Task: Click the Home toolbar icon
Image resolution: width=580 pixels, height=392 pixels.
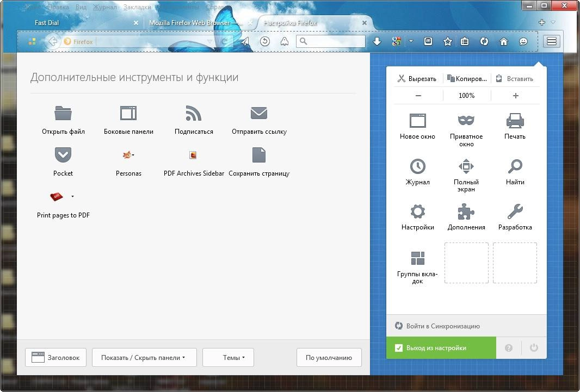Action: [x=504, y=41]
